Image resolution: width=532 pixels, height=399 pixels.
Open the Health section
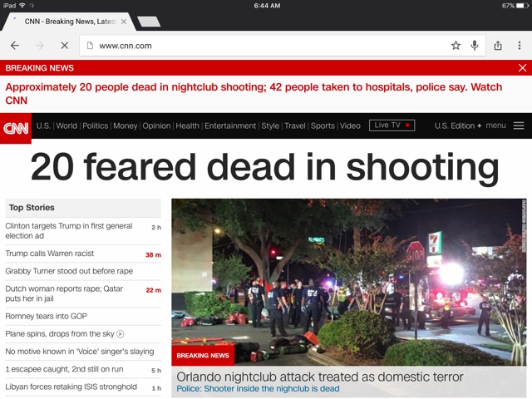tap(188, 126)
